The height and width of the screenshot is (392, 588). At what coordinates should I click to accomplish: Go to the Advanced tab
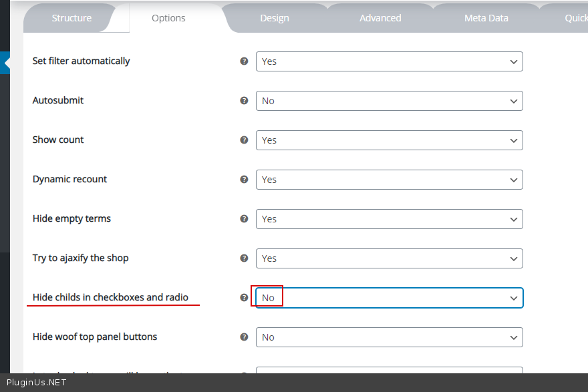coord(380,18)
